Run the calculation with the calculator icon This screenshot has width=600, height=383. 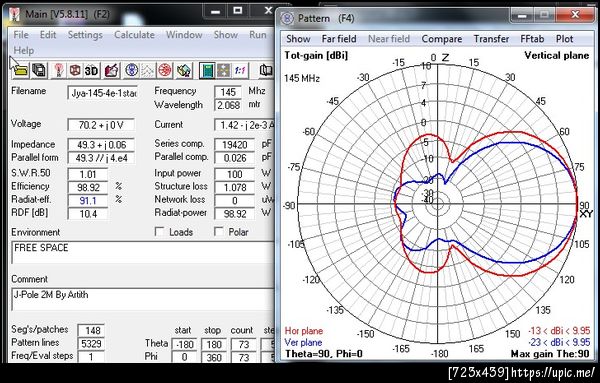click(207, 70)
